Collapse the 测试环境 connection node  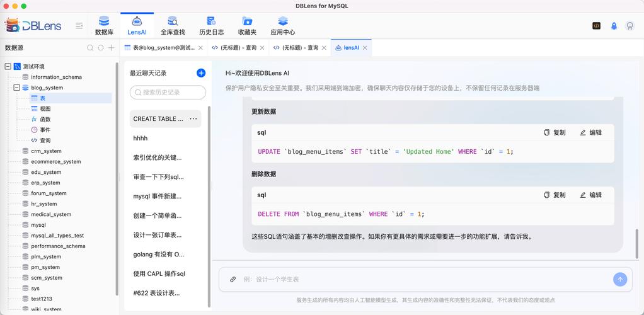(8, 66)
